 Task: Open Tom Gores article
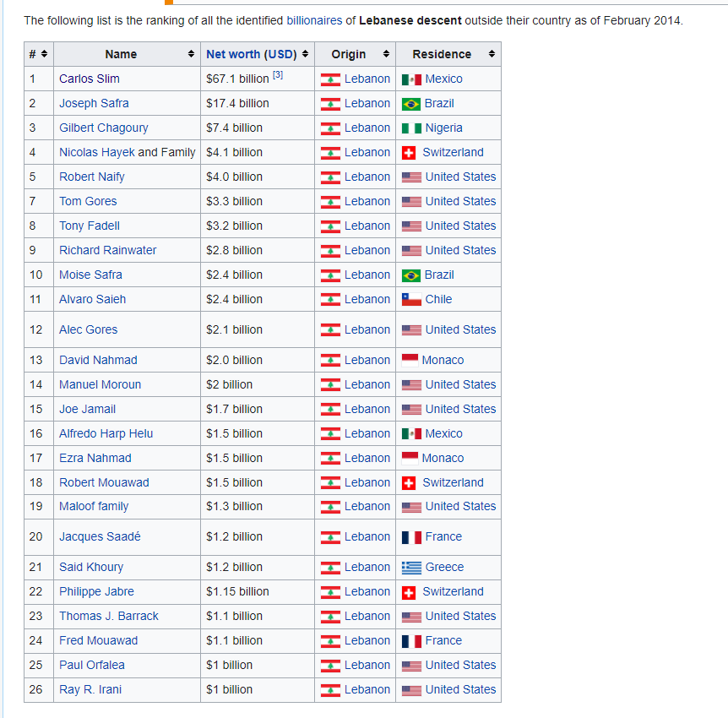tap(88, 201)
